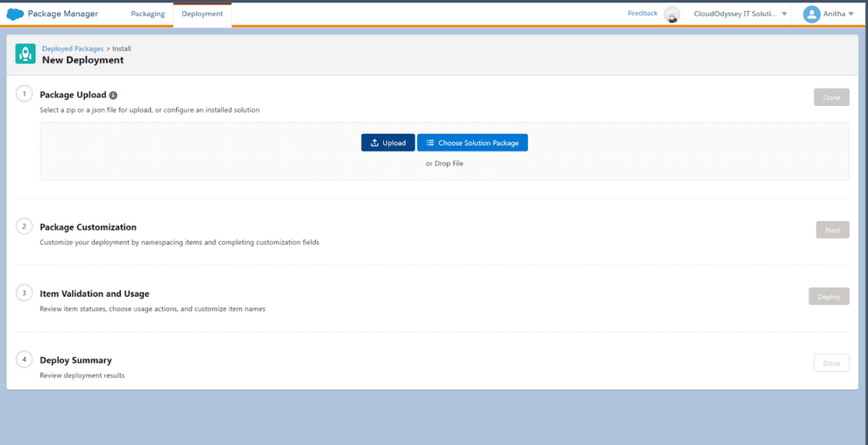This screenshot has height=445, width=868.
Task: Click the Astro mascot avatar icon
Action: [671, 14]
